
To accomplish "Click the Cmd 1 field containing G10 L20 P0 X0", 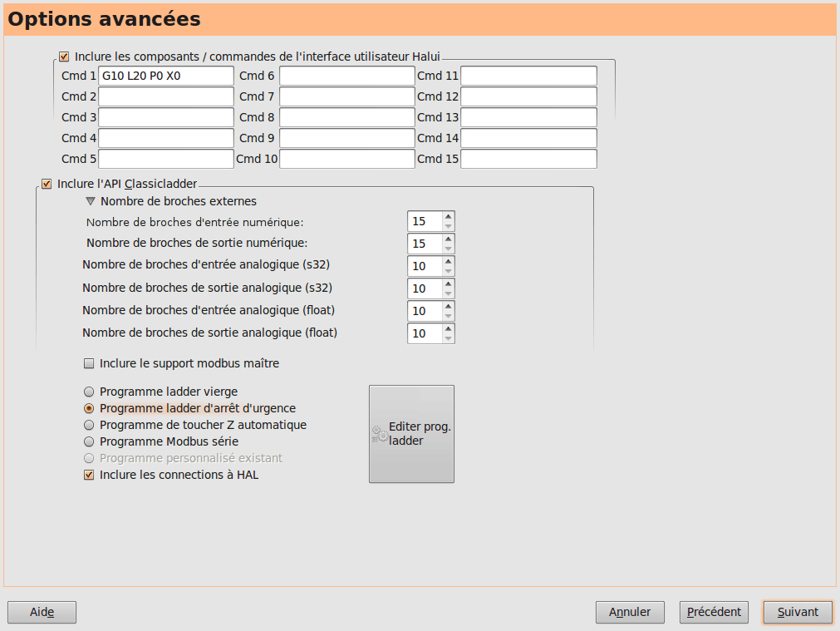I will pyautogui.click(x=166, y=76).
